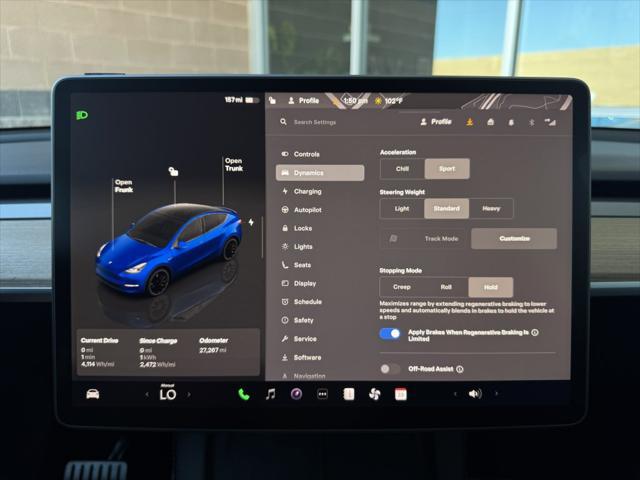
Task: Tap info icon next to Apply Brakes option
Action: 535,332
